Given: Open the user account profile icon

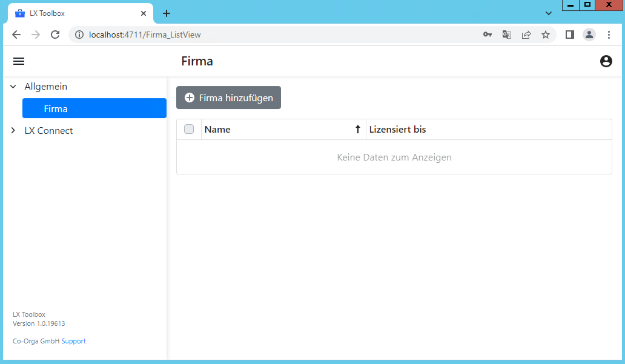Looking at the screenshot, I should (606, 61).
